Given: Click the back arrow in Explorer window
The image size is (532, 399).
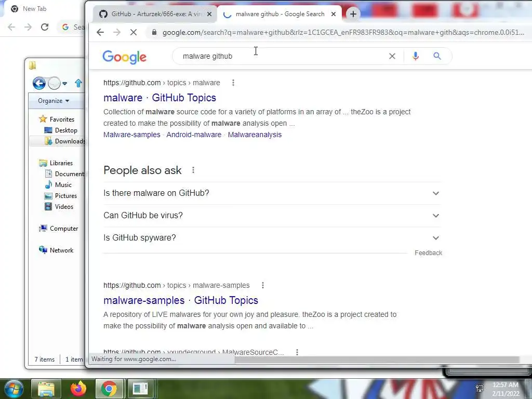Looking at the screenshot, I should (x=39, y=83).
